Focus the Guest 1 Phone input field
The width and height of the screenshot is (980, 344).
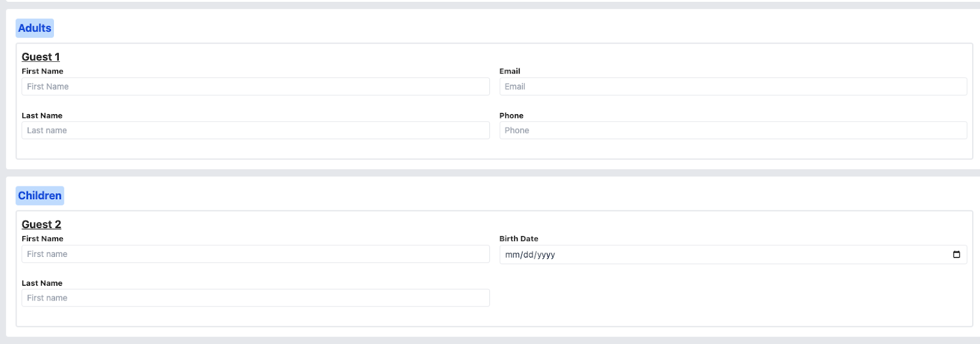pyautogui.click(x=733, y=131)
